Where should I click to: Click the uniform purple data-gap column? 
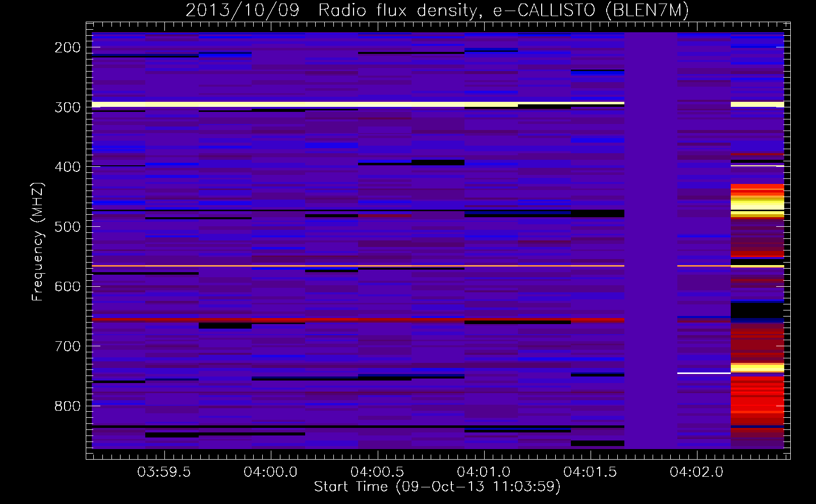tap(651, 240)
